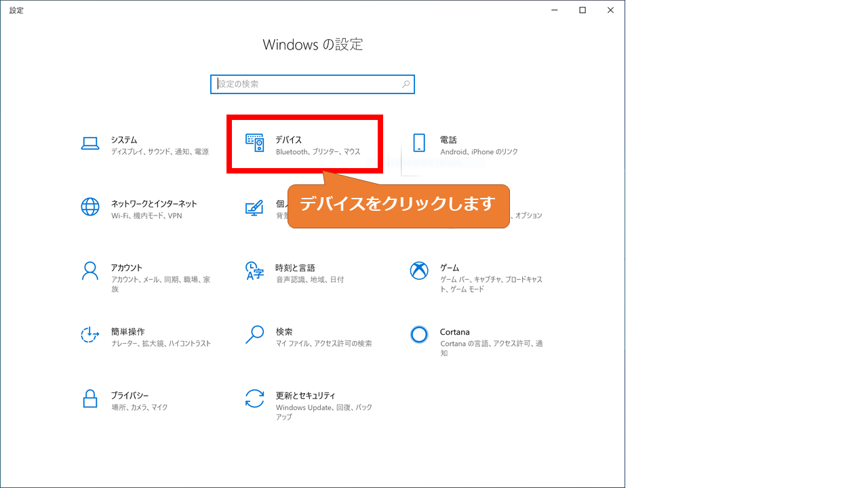Open the Cortana circle icon
The height and width of the screenshot is (488, 868).
tap(419, 334)
